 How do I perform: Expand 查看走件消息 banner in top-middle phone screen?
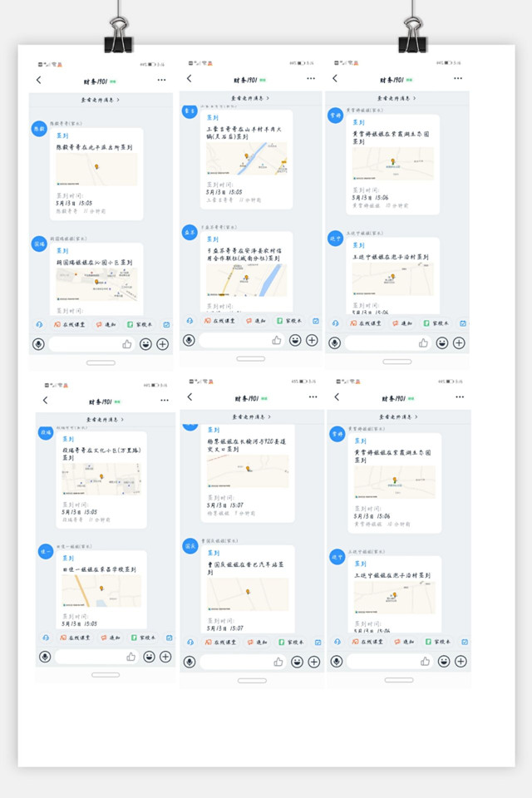pyautogui.click(x=250, y=98)
